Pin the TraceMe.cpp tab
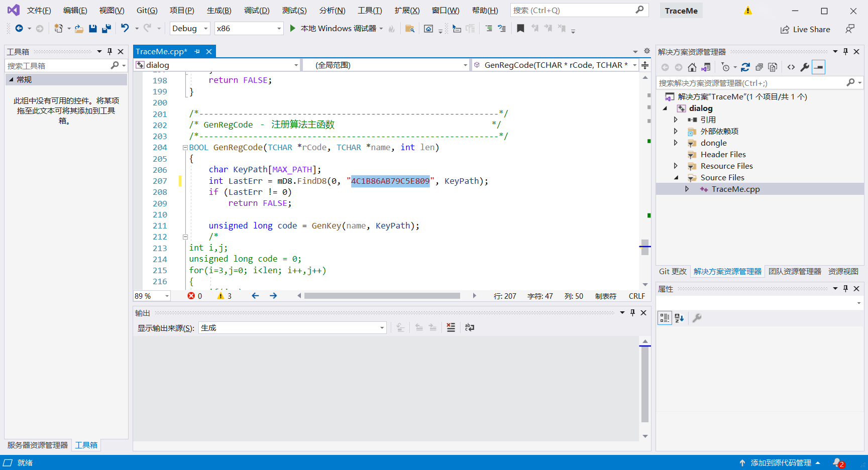Image resolution: width=868 pixels, height=470 pixels. tap(197, 51)
